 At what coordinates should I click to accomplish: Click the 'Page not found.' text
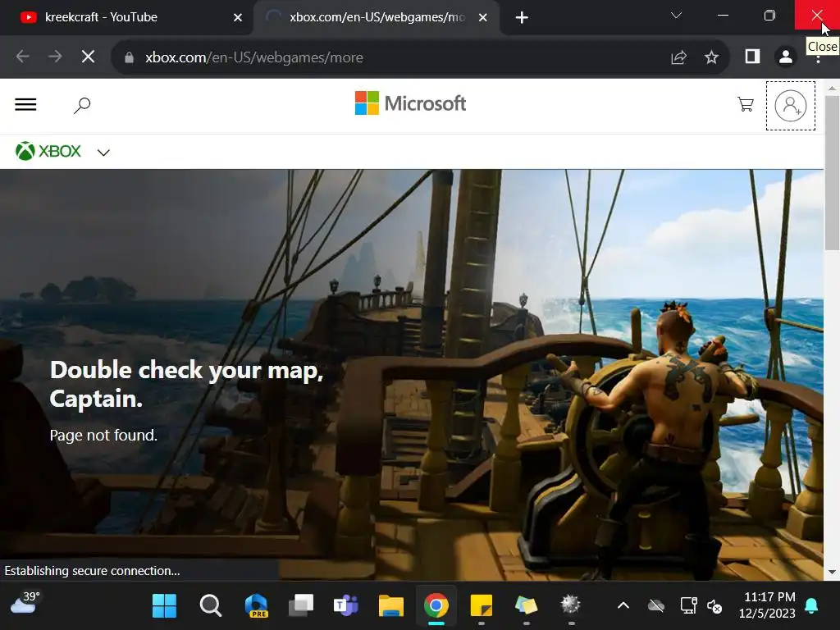point(103,435)
